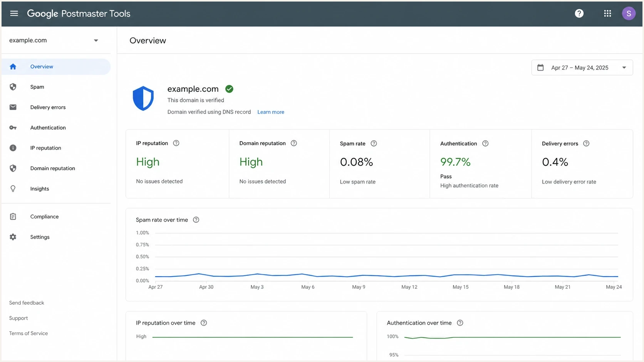Image resolution: width=644 pixels, height=362 pixels.
Task: Open the Support link
Action: (18, 318)
